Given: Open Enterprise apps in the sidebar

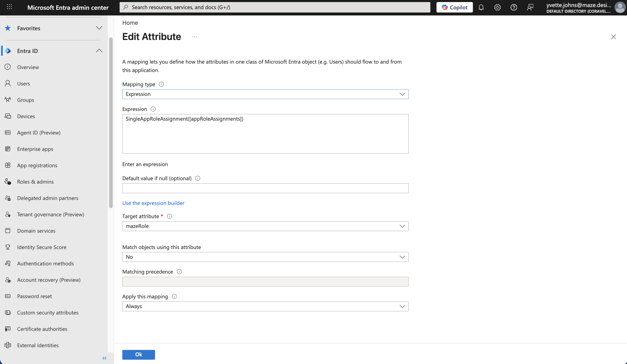Looking at the screenshot, I should click(x=35, y=149).
